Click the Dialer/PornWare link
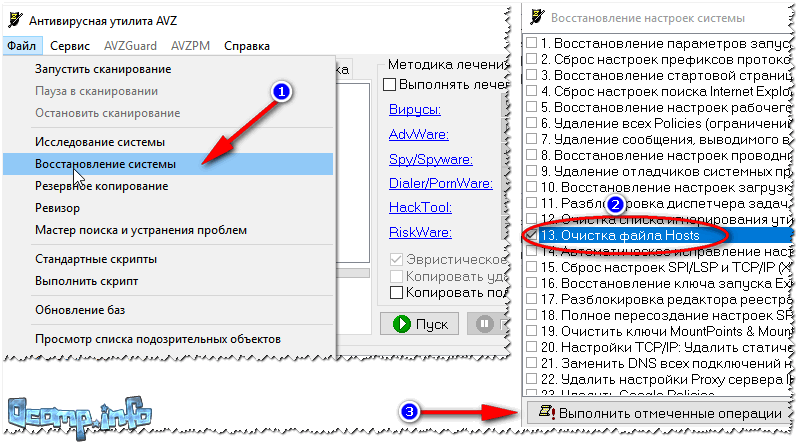The width and height of the screenshot is (804, 443). pos(440,183)
